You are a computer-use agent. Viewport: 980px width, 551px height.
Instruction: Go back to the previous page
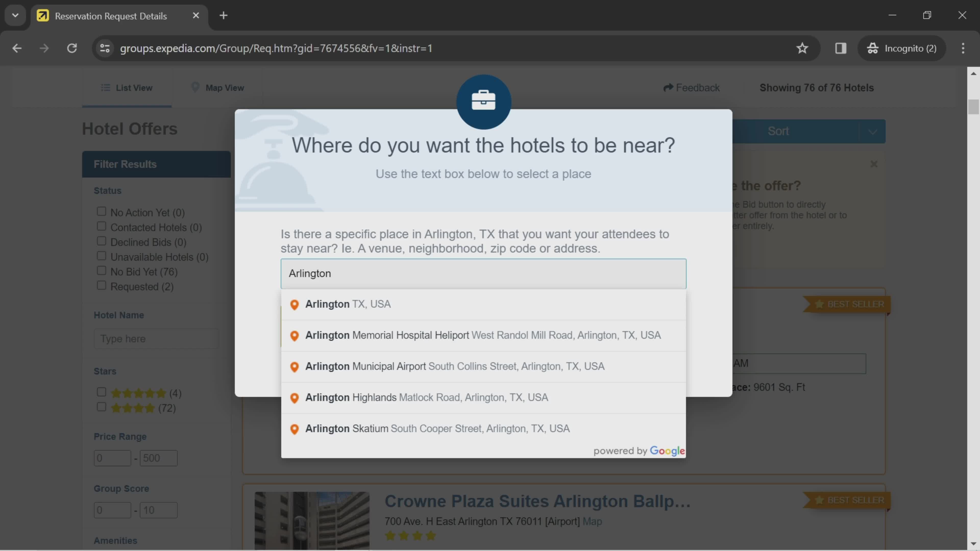[x=17, y=48]
